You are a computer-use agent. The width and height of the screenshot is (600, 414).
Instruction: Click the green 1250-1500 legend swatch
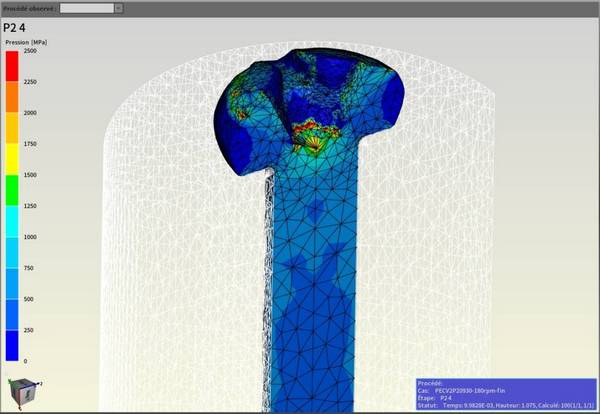click(12, 190)
